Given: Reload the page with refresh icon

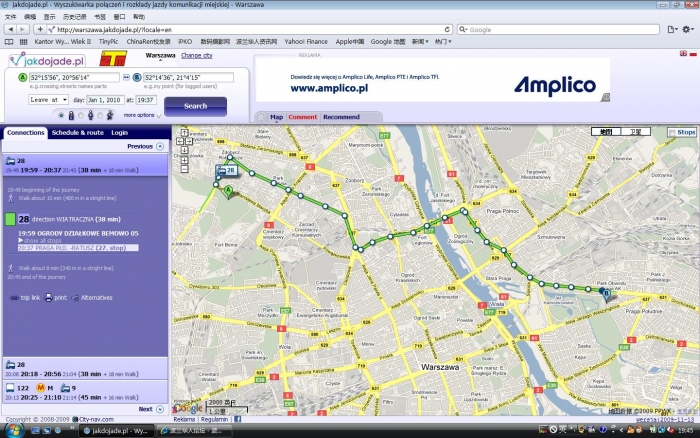Looking at the screenshot, I should 447,29.
